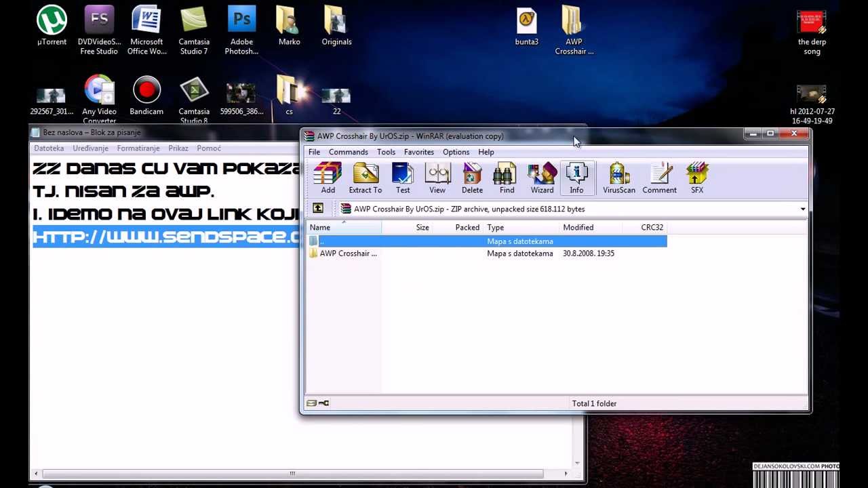Image resolution: width=868 pixels, height=488 pixels.
Task: Open the Commands menu
Action: (x=348, y=152)
